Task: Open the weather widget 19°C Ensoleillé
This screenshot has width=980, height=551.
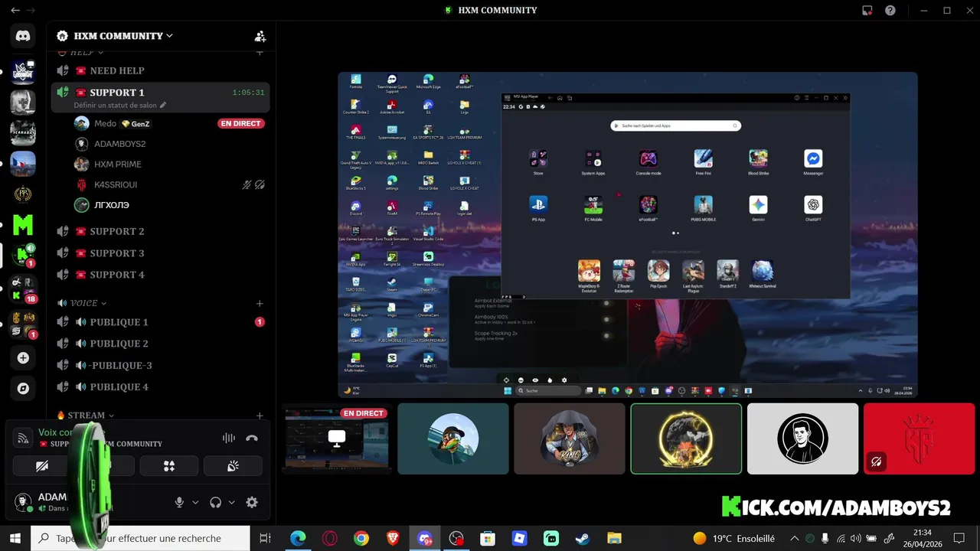Action: click(734, 539)
